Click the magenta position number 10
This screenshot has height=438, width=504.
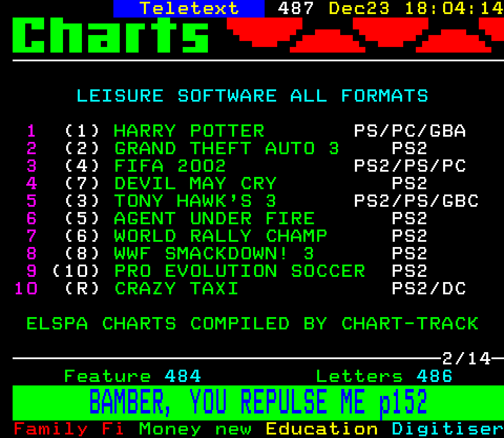[26, 288]
